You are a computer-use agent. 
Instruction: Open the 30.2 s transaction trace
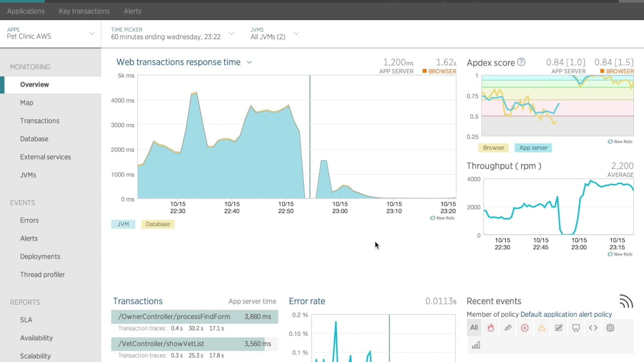pyautogui.click(x=196, y=328)
